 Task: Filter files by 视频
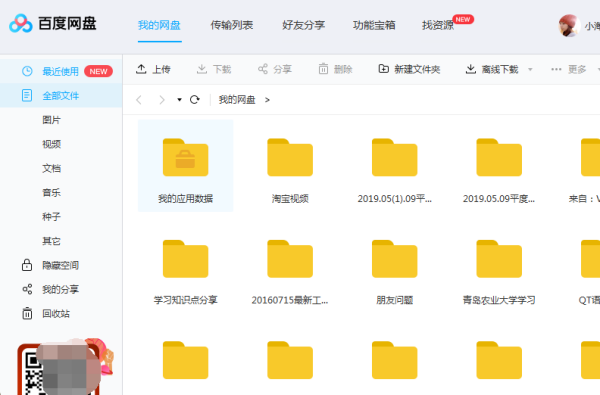[51, 144]
